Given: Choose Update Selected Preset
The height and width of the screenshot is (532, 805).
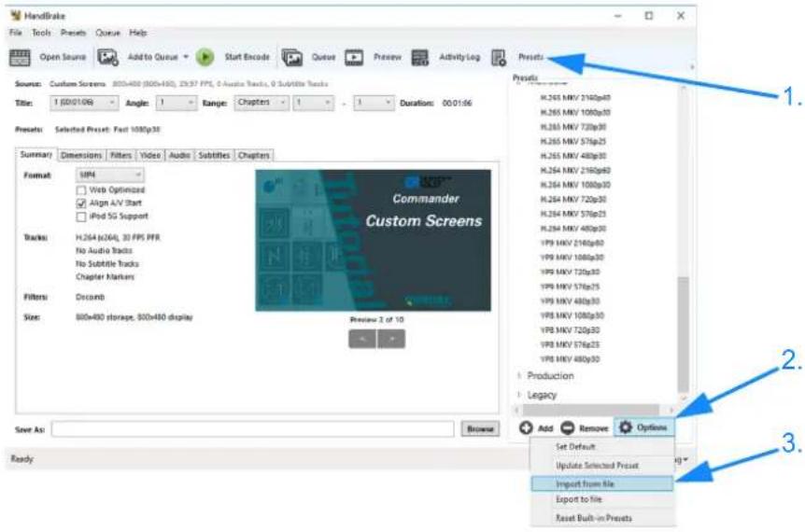Looking at the screenshot, I should click(601, 466).
